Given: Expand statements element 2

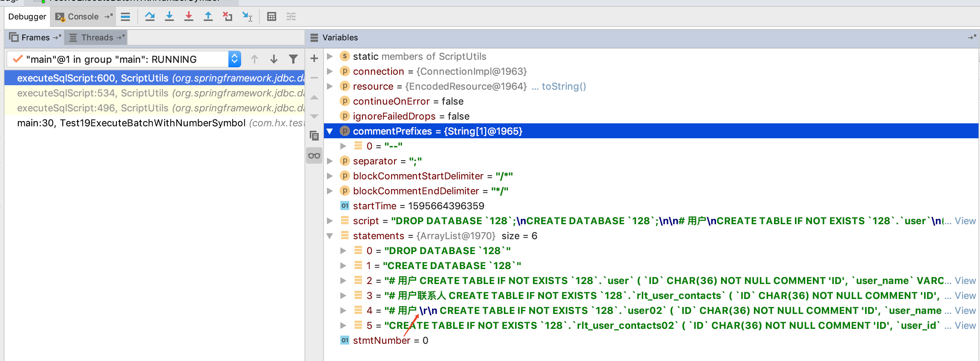Looking at the screenshot, I should click(343, 280).
